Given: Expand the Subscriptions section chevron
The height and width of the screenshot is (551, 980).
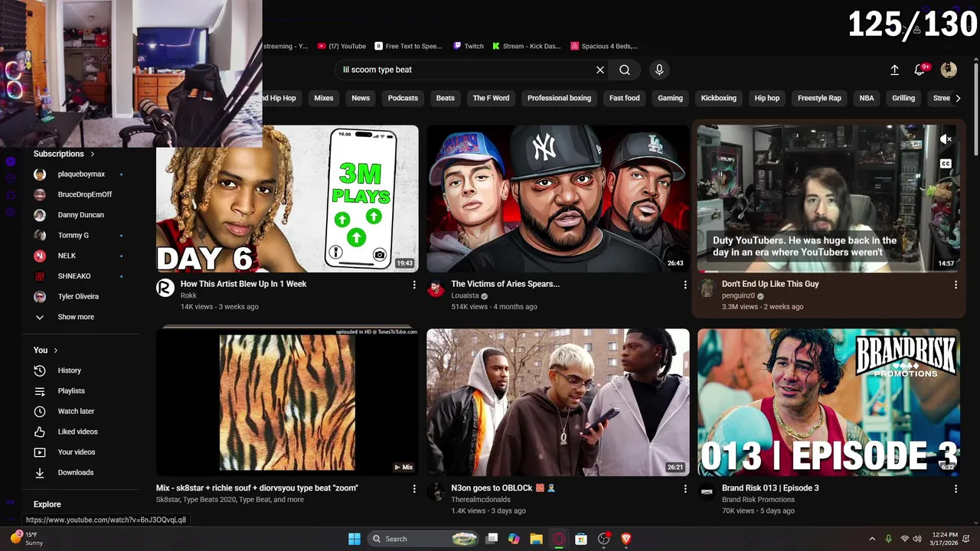Looking at the screenshot, I should coord(93,154).
